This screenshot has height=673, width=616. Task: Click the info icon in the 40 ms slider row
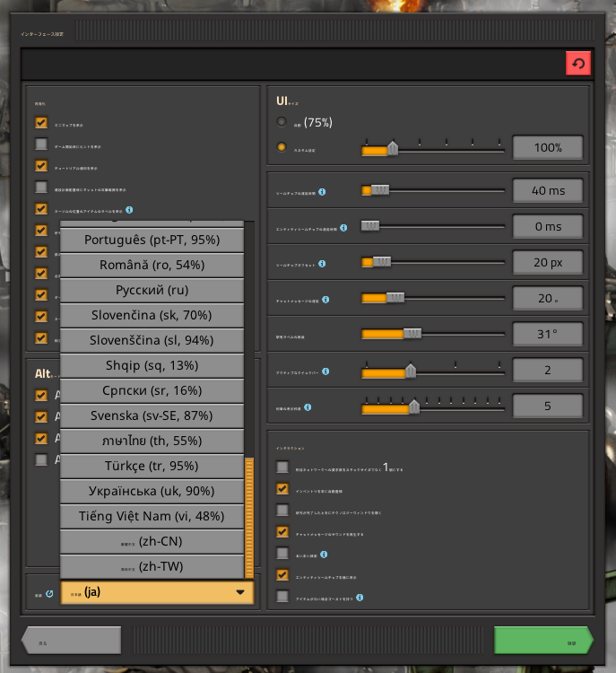pyautogui.click(x=322, y=192)
